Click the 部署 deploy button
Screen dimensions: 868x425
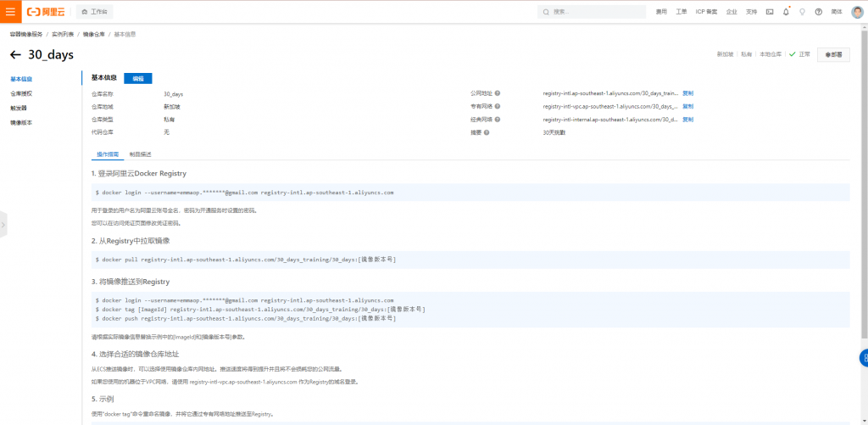click(834, 54)
